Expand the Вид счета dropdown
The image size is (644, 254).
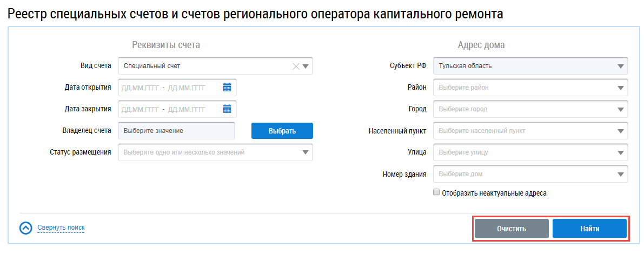pos(306,66)
